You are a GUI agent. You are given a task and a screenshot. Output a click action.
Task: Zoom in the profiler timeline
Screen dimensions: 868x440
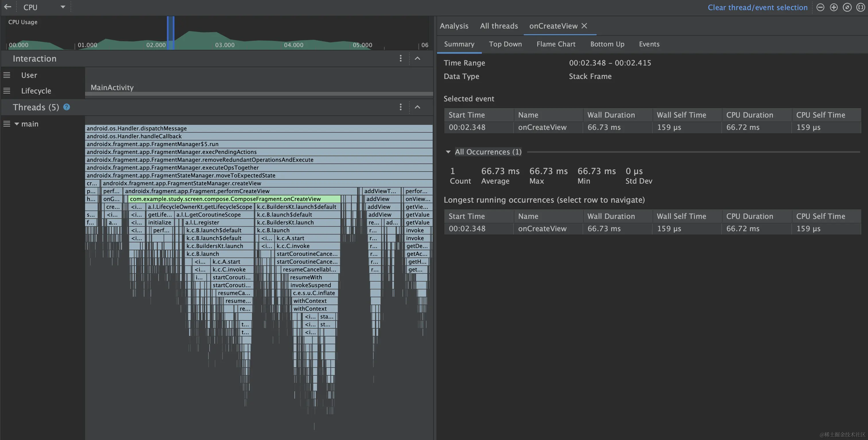click(x=834, y=7)
